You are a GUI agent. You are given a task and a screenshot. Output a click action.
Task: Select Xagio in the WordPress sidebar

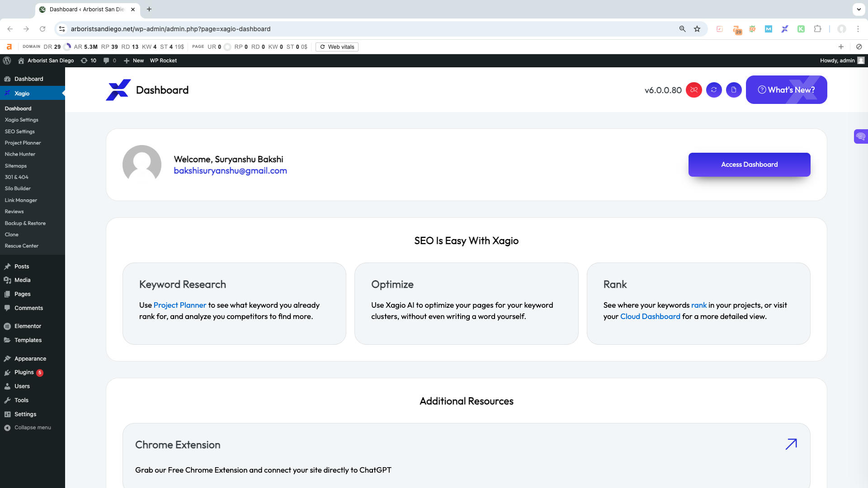33,93
